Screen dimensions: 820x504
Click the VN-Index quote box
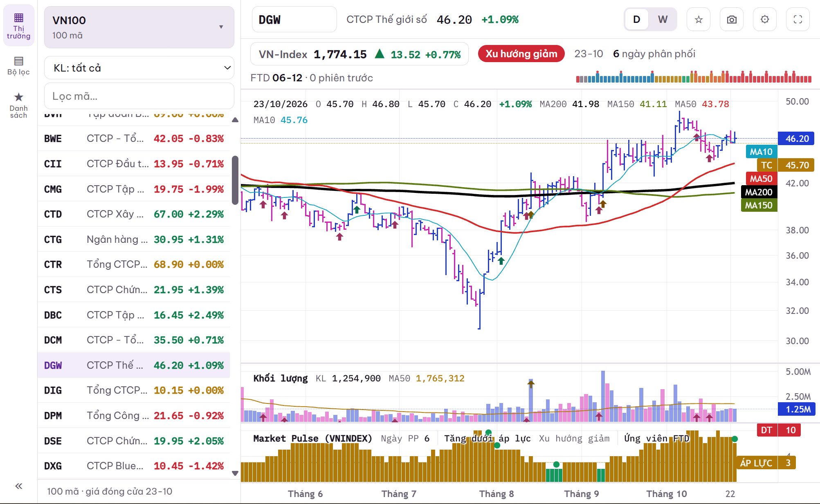[x=359, y=54]
